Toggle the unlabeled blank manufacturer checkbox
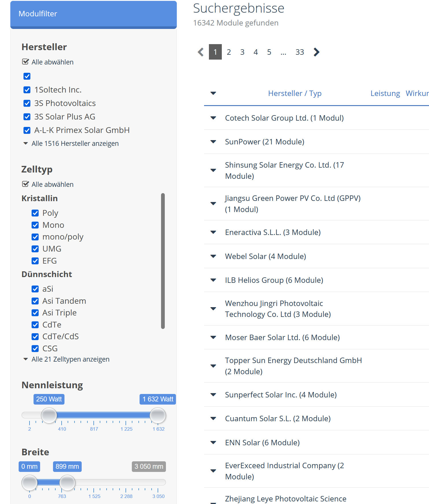The height and width of the screenshot is (504, 429). pos(27,76)
